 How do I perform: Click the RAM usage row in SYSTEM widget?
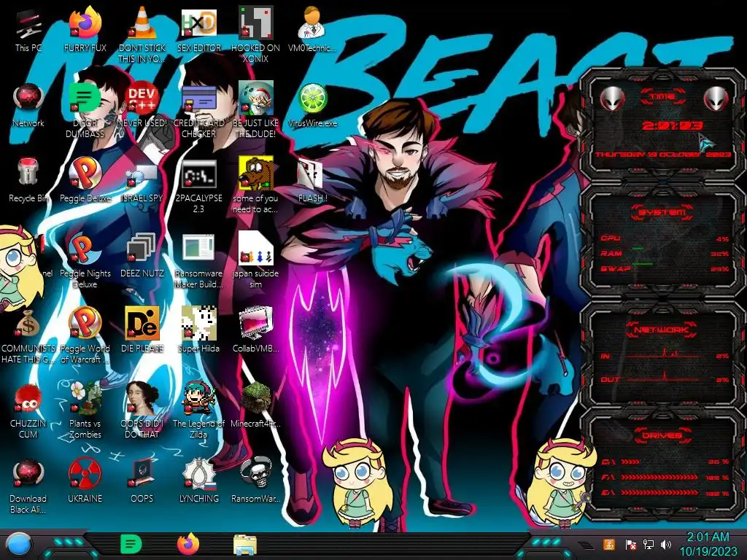click(x=665, y=254)
